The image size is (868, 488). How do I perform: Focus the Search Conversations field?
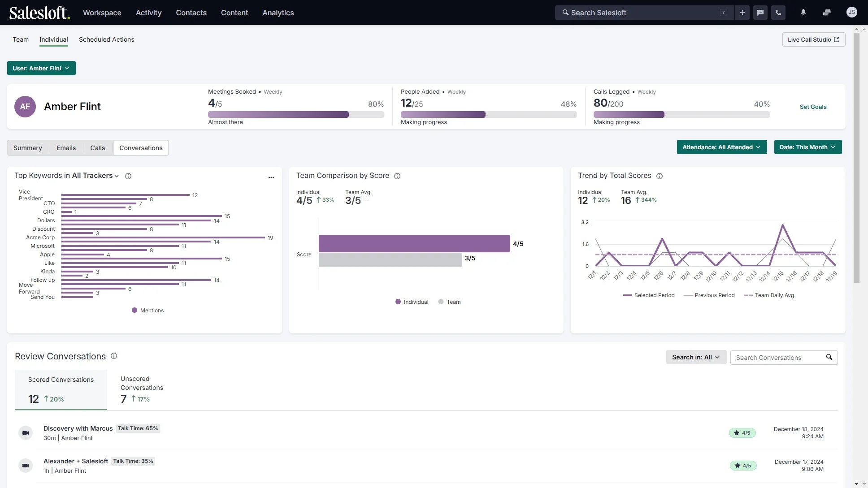[784, 357]
